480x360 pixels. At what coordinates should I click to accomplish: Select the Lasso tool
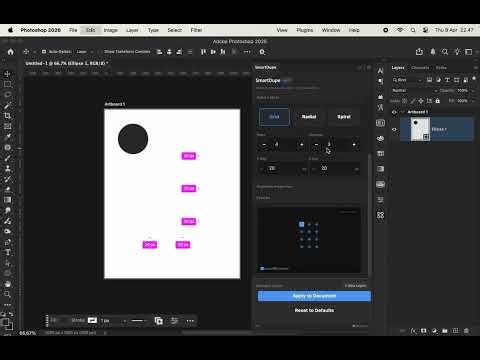coord(7,95)
